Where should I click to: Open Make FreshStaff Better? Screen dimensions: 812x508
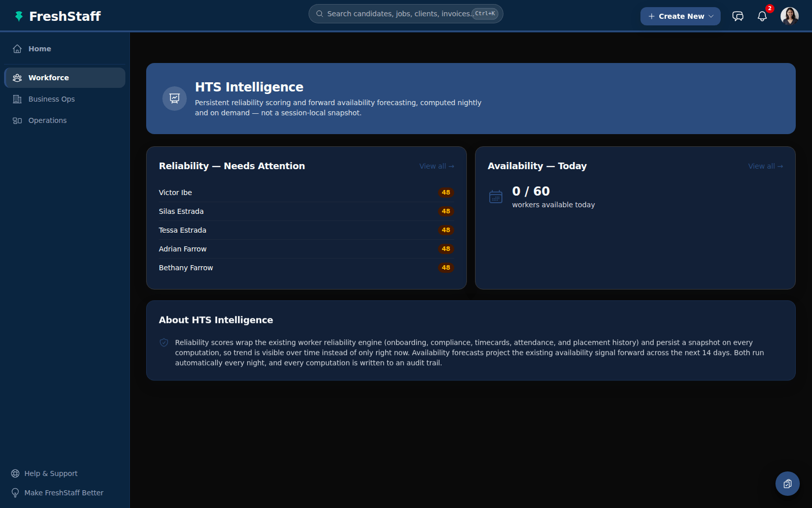(x=64, y=493)
